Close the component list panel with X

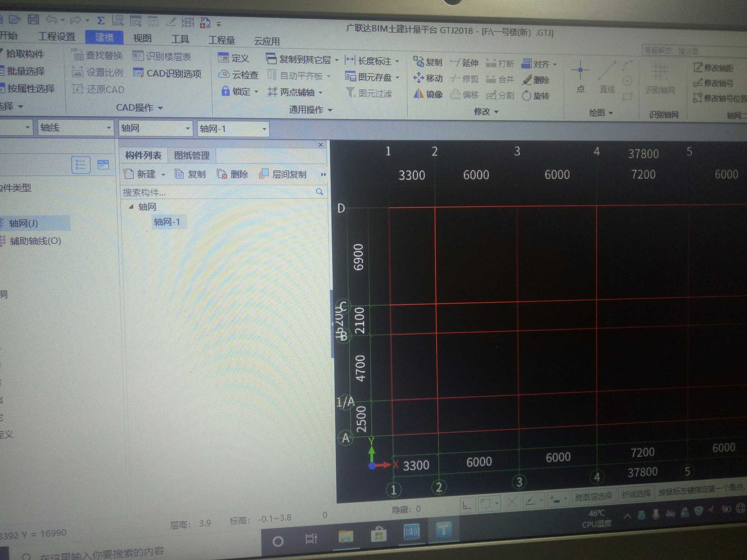(x=321, y=144)
